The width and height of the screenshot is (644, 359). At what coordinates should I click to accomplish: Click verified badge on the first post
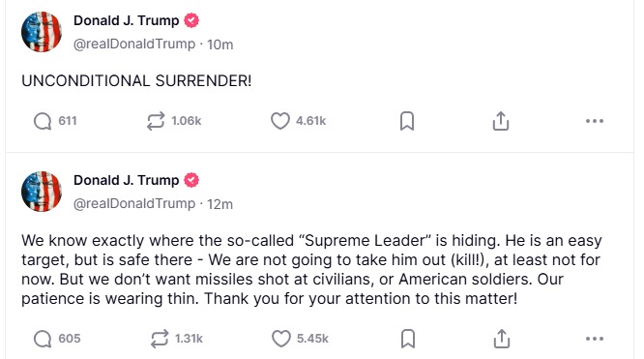pyautogui.click(x=191, y=20)
